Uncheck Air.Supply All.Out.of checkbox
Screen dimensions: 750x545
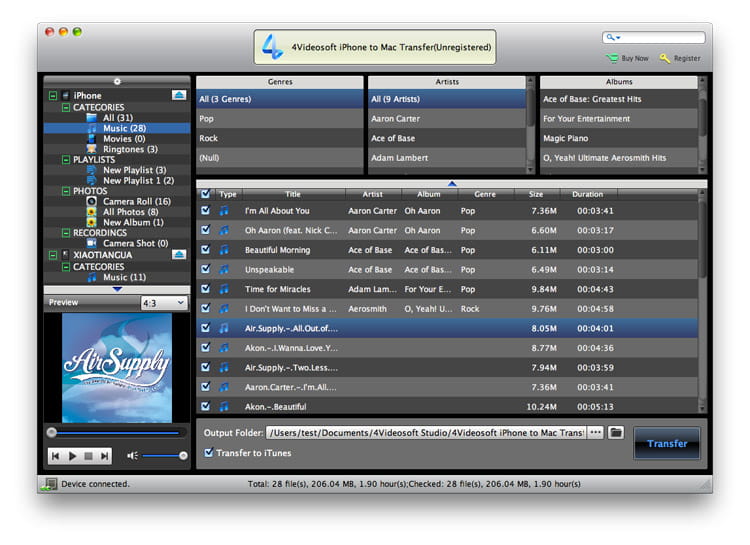tap(206, 328)
